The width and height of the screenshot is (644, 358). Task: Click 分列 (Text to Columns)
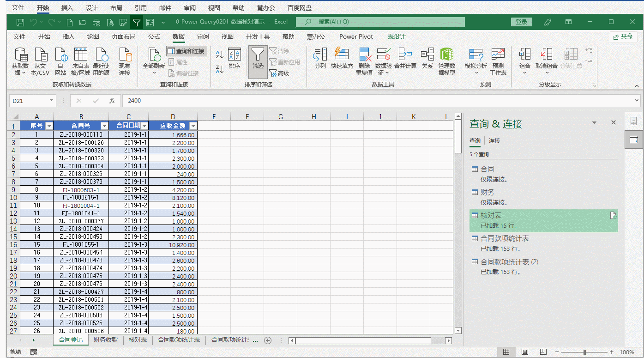click(x=320, y=59)
